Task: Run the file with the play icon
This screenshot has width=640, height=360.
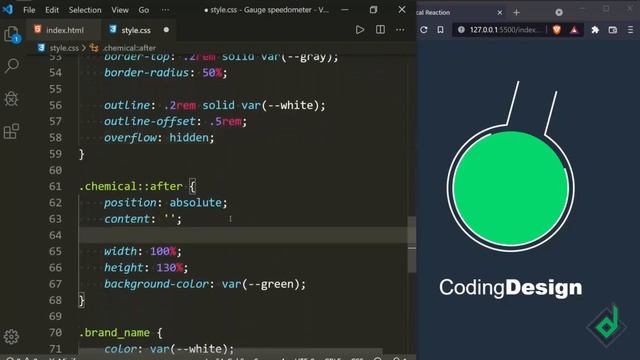Action: coord(360,30)
